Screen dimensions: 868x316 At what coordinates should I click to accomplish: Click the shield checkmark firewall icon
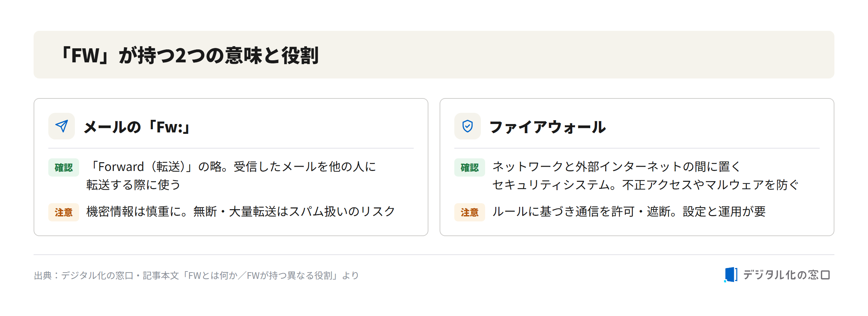click(x=468, y=126)
